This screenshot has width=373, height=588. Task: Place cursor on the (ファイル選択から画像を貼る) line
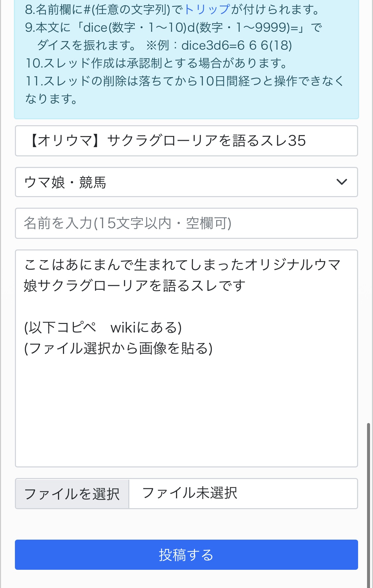pyautogui.click(x=118, y=348)
